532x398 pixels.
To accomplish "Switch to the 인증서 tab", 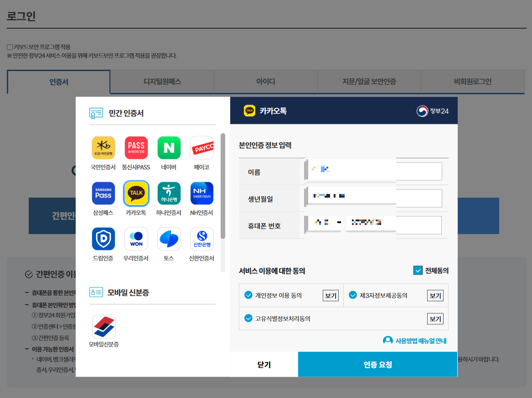I will pos(59,82).
